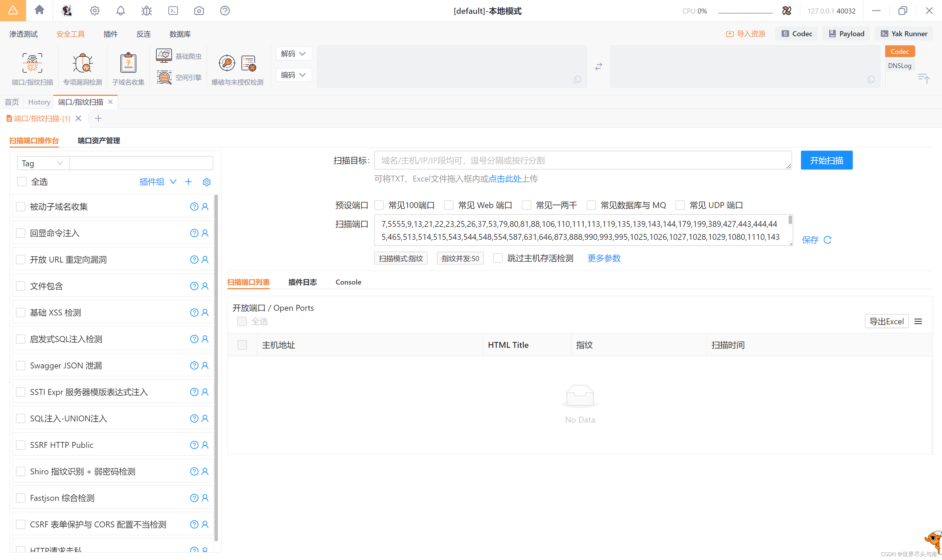Open the notification bell
This screenshot has height=560, width=942.
pyautogui.click(x=120, y=11)
